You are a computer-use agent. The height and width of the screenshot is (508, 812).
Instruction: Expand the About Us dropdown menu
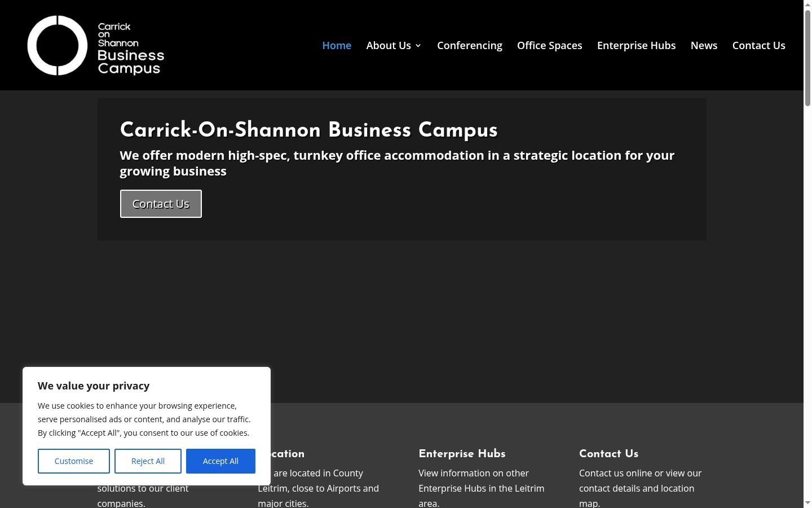coord(394,45)
